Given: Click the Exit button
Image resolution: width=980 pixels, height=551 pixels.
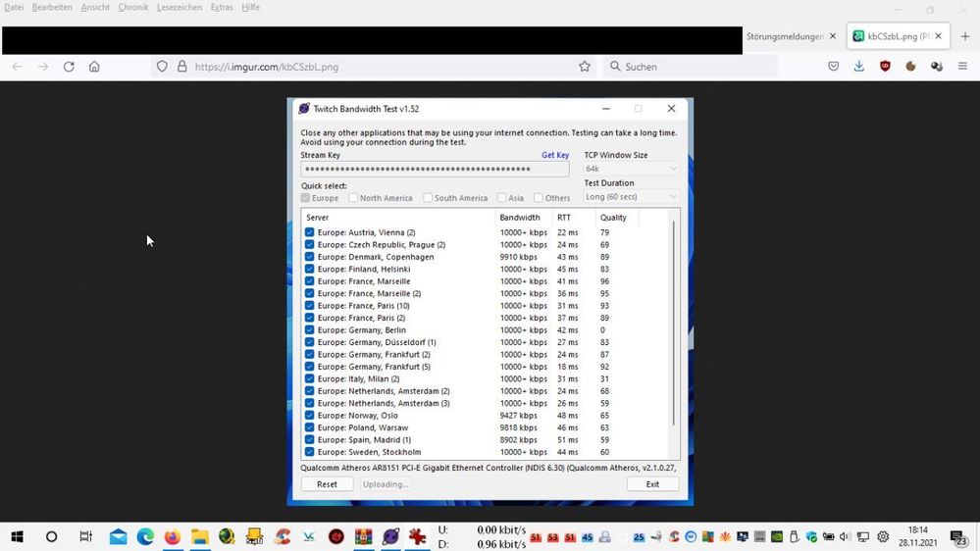Looking at the screenshot, I should pyautogui.click(x=652, y=484).
